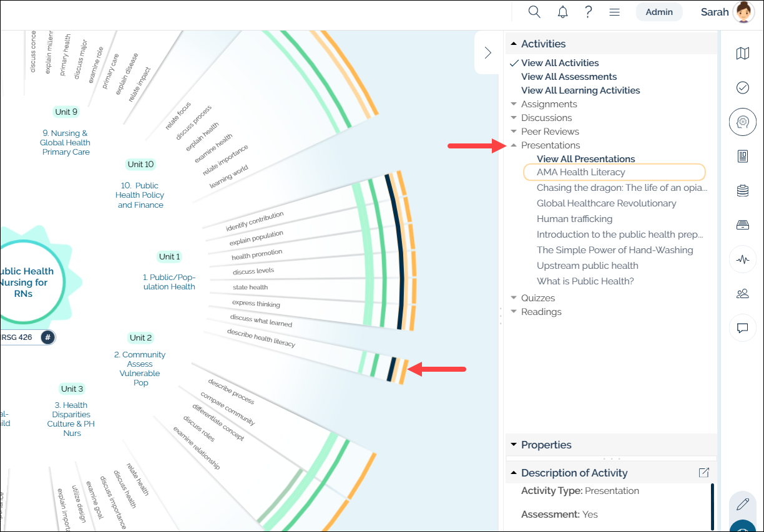Click the Admin button
Screen dimensions: 764x532
[x=659, y=12]
